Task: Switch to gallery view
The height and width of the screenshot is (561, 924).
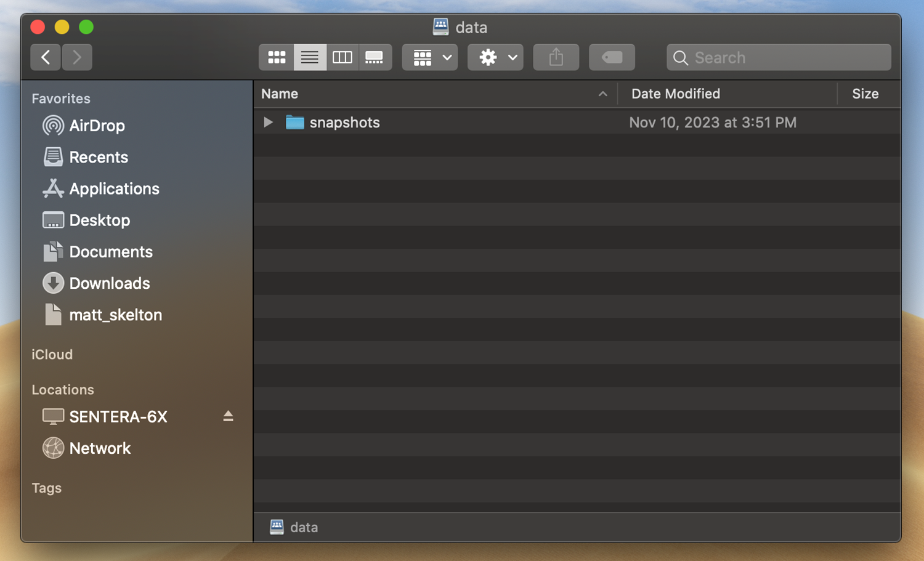Action: tap(375, 57)
